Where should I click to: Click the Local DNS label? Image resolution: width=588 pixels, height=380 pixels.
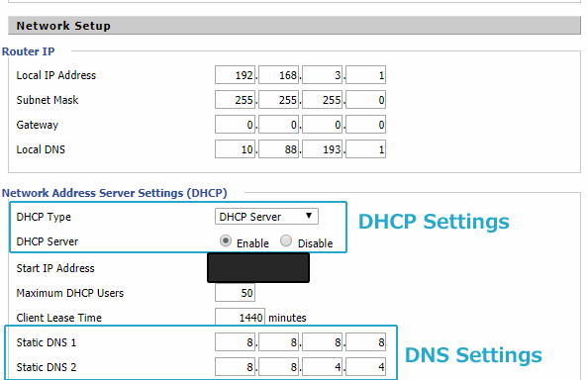click(x=41, y=149)
